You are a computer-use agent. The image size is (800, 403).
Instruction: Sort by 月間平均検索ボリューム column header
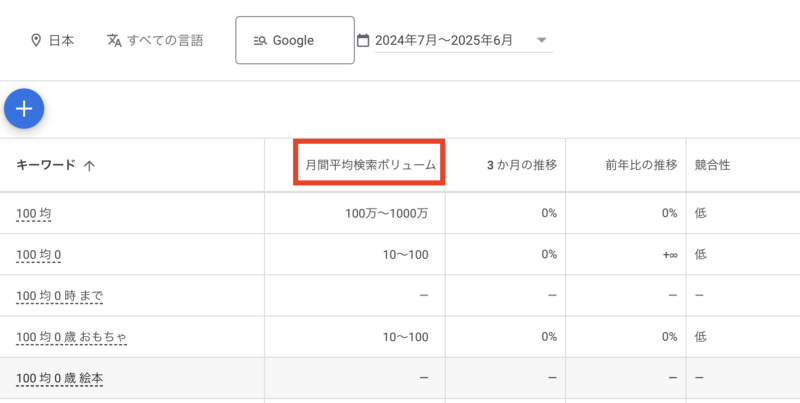tap(370, 165)
